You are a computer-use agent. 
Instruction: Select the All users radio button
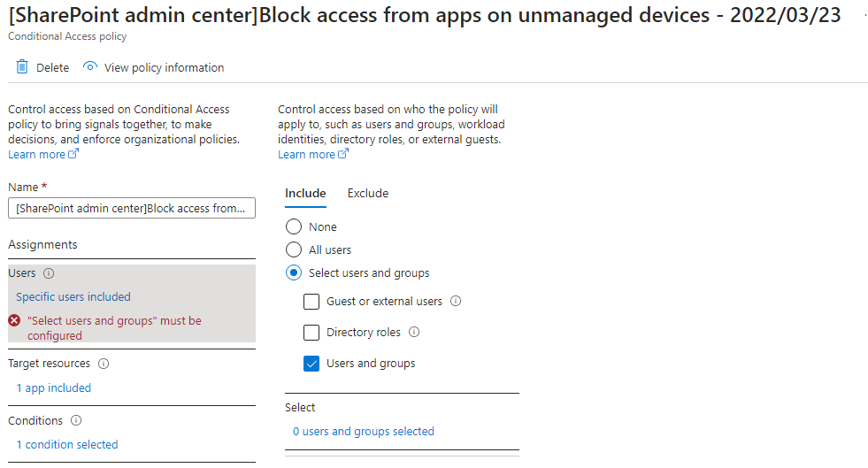tap(294, 250)
